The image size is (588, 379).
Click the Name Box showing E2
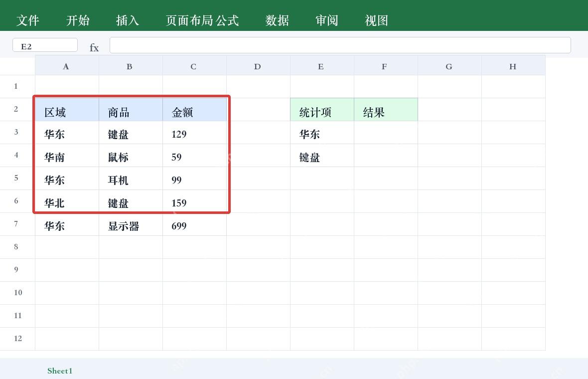pyautogui.click(x=45, y=45)
